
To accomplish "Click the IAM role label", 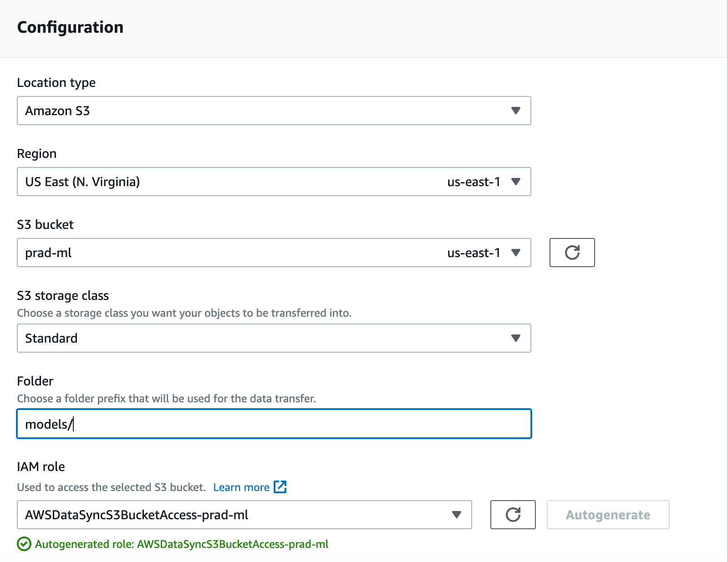I will (41, 466).
